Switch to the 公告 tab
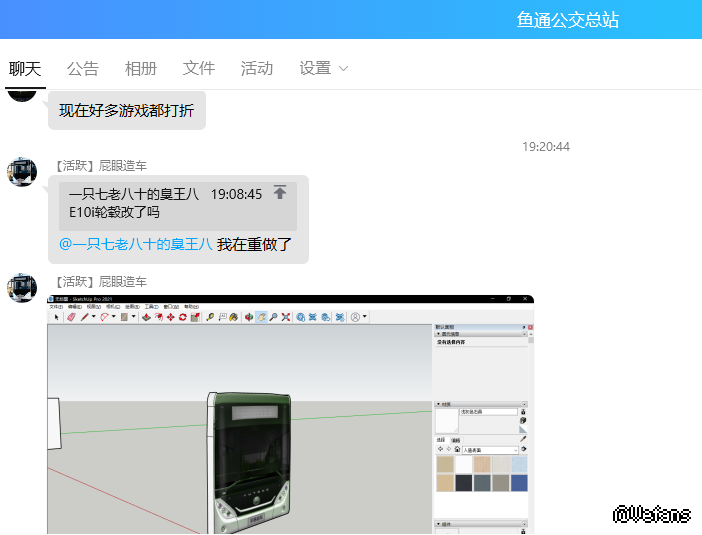 tap(83, 68)
